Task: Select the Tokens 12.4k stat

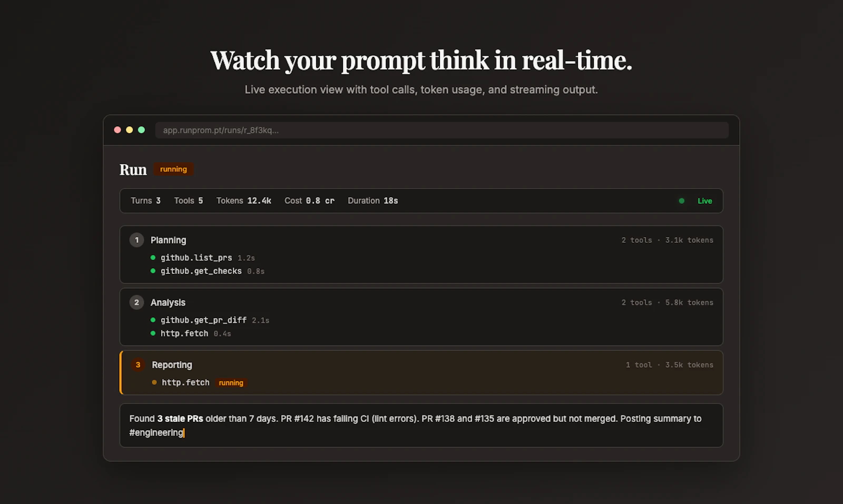Action: [x=243, y=201]
